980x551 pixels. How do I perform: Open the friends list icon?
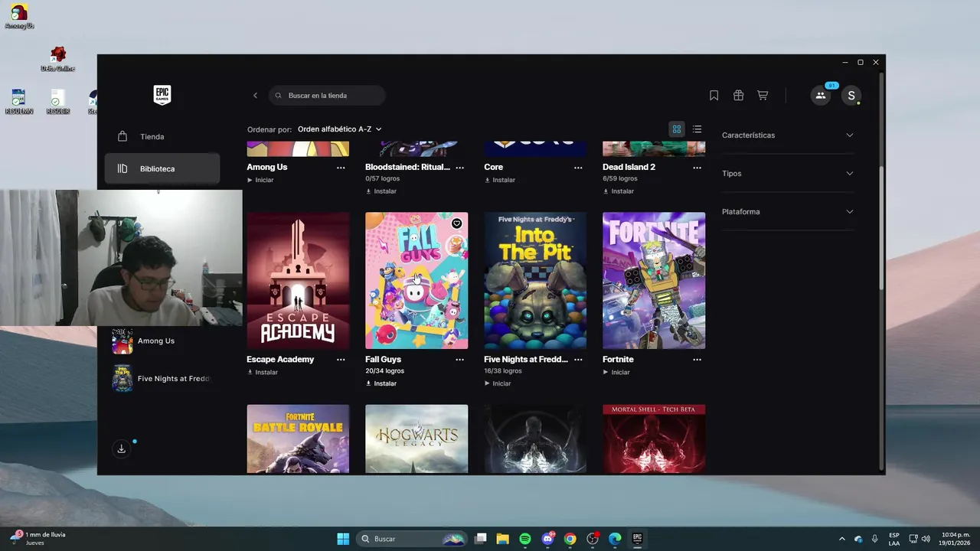pyautogui.click(x=821, y=96)
